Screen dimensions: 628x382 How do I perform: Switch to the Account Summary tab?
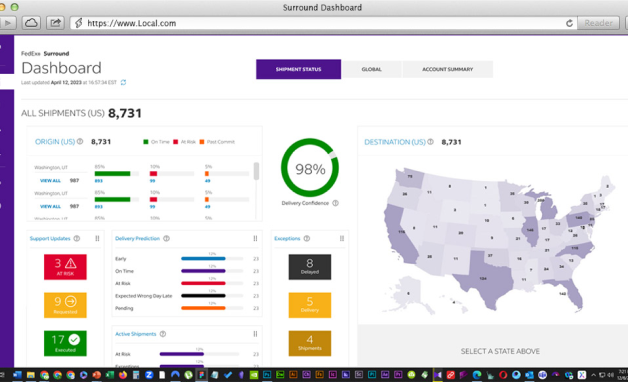447,69
